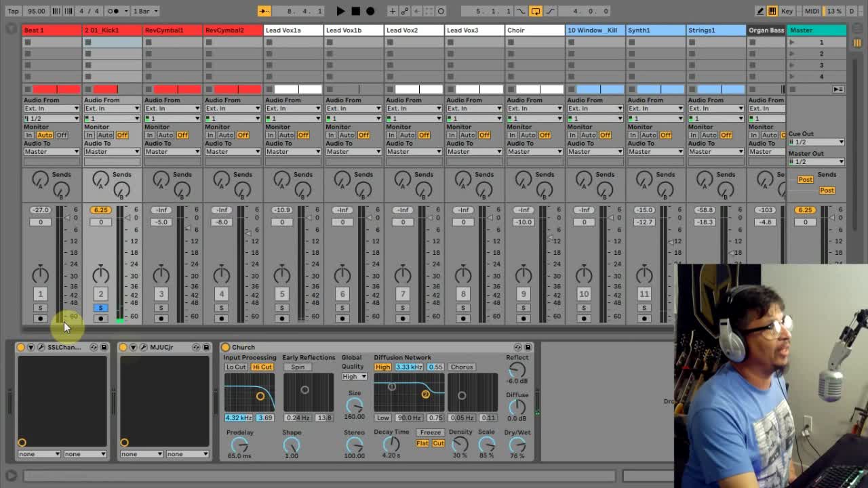Adjust the Church Predelay knob
This screenshot has width=868, height=488.
[239, 445]
